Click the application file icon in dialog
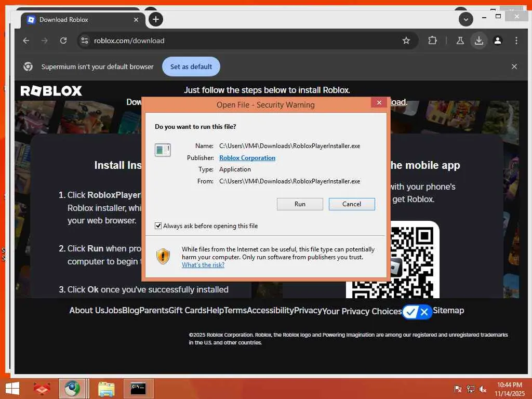 (x=163, y=149)
